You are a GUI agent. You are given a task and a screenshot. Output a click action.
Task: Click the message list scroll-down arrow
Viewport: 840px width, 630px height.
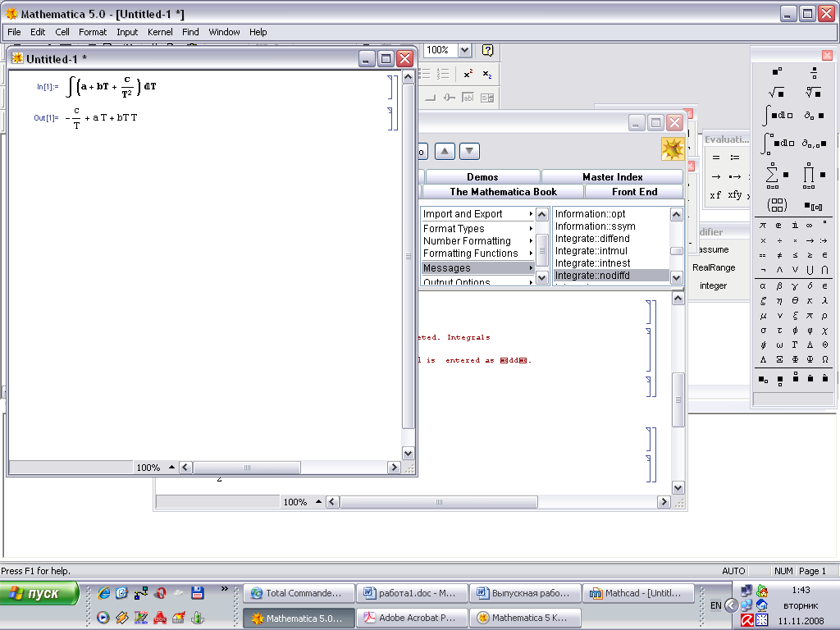676,277
